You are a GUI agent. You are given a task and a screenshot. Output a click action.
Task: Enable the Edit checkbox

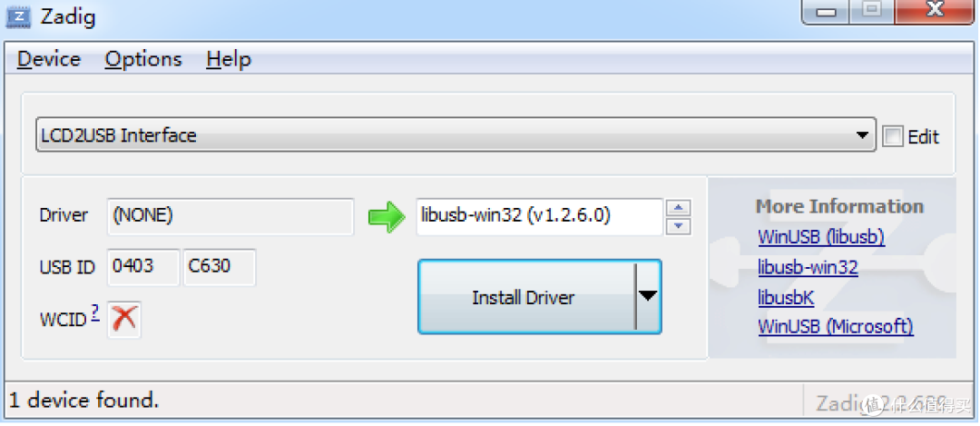(893, 136)
